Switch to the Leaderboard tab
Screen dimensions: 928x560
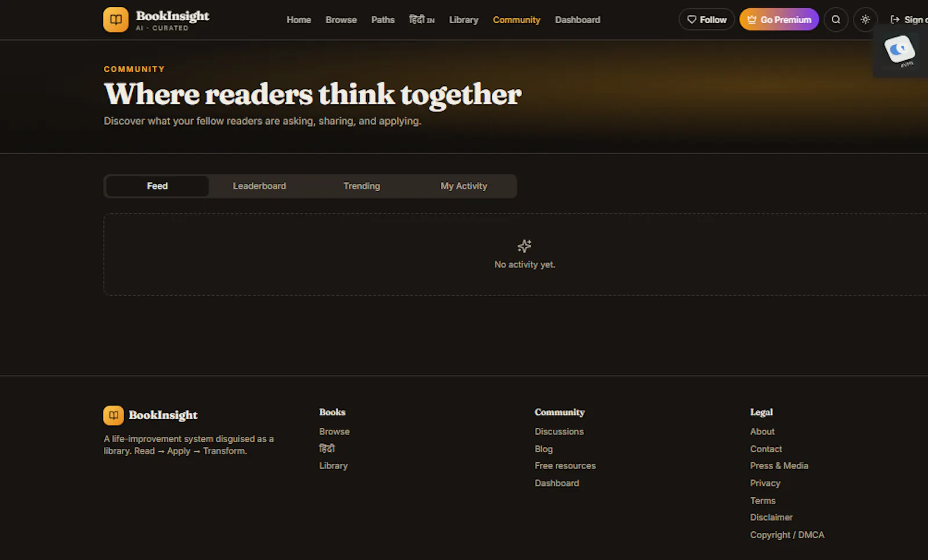259,186
